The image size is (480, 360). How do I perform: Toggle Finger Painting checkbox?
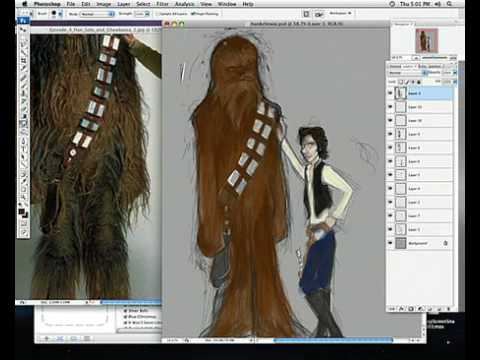193,14
